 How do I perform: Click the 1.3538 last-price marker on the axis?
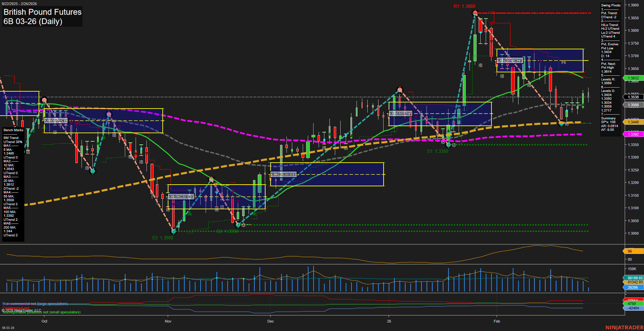[x=633, y=97]
